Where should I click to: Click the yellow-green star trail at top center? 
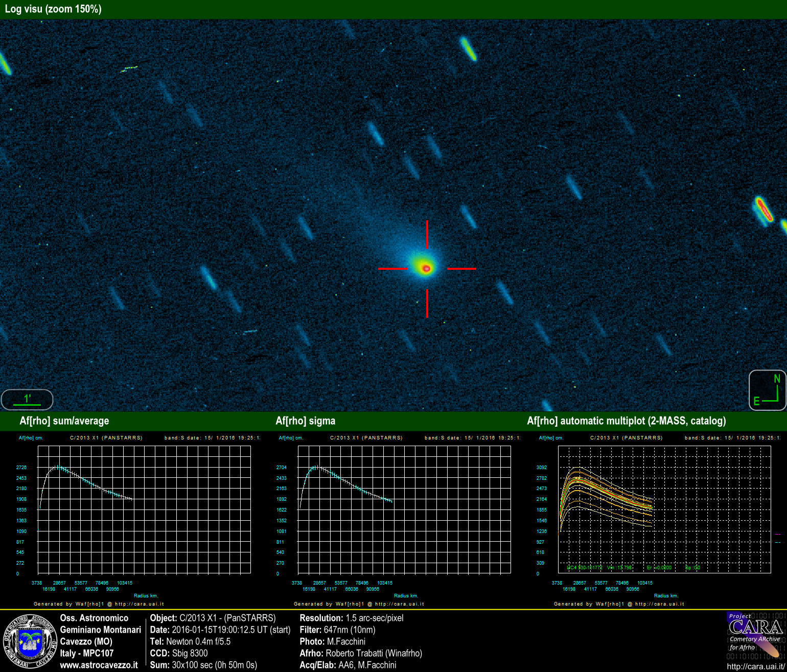[468, 49]
